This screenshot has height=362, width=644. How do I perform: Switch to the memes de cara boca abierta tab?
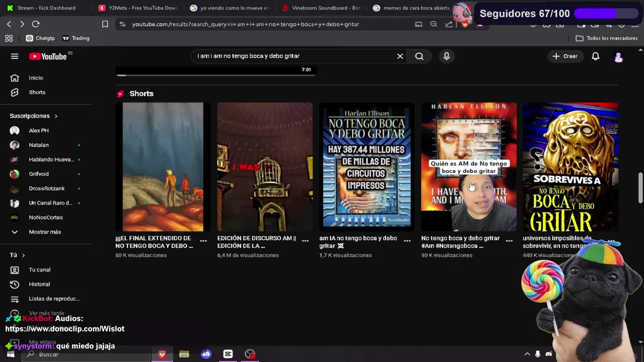[x=413, y=8]
